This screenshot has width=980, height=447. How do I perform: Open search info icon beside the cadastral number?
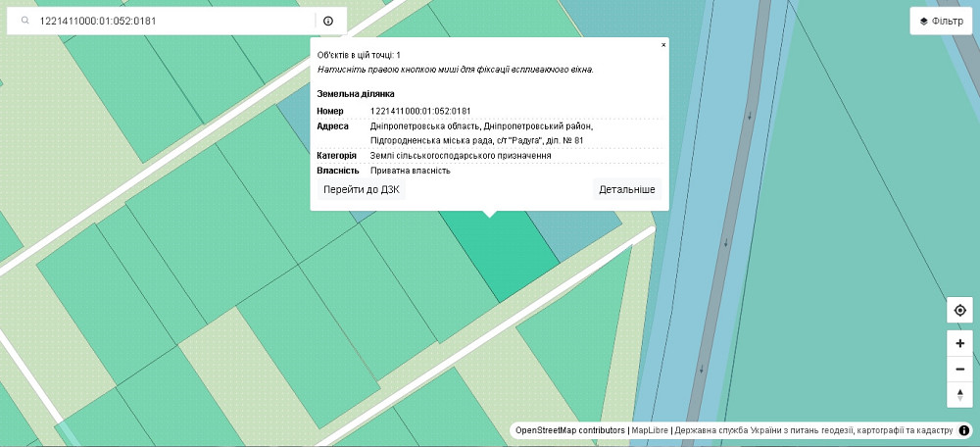pos(327,21)
